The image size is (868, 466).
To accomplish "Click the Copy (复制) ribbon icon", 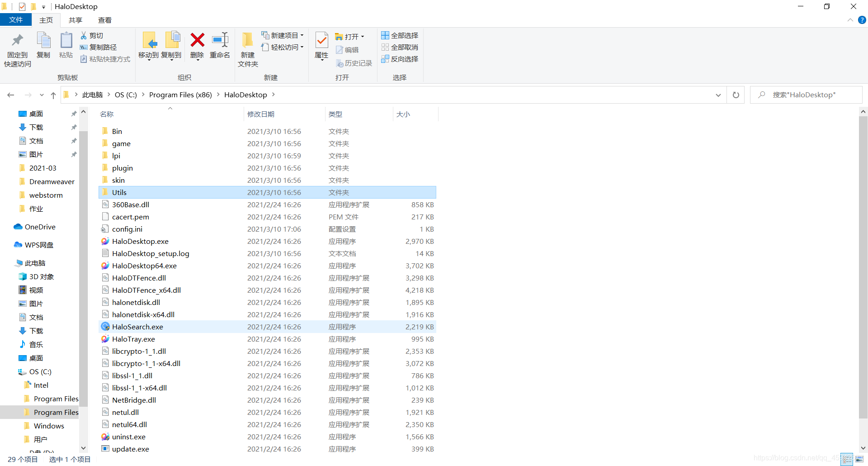I will 43,41.
